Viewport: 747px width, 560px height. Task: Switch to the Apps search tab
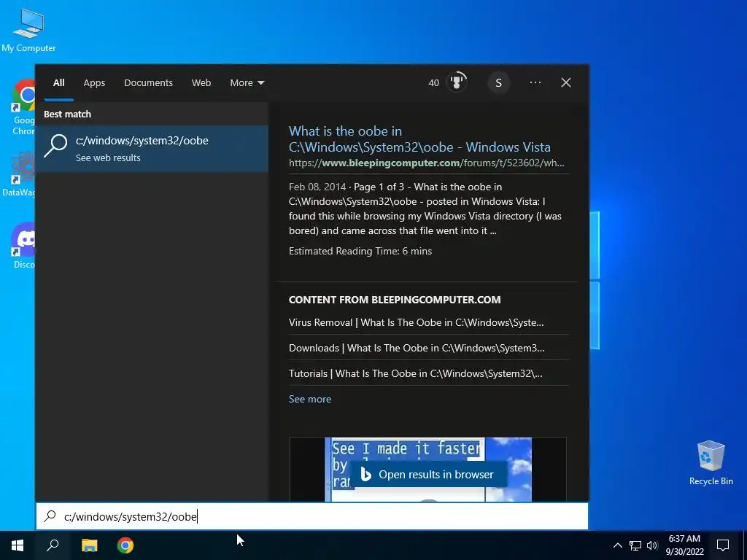click(x=94, y=83)
